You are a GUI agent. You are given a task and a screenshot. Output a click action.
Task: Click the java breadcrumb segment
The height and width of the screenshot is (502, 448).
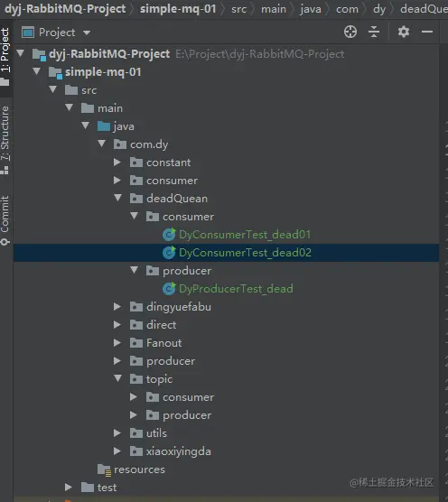[311, 9]
